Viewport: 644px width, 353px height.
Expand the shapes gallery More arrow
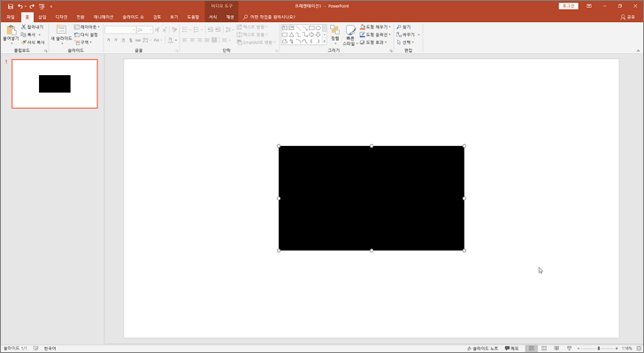tap(325, 42)
